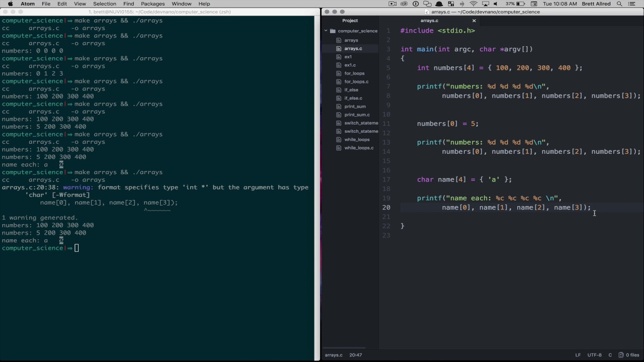Click the bowler hat menu bar icon

439,4
